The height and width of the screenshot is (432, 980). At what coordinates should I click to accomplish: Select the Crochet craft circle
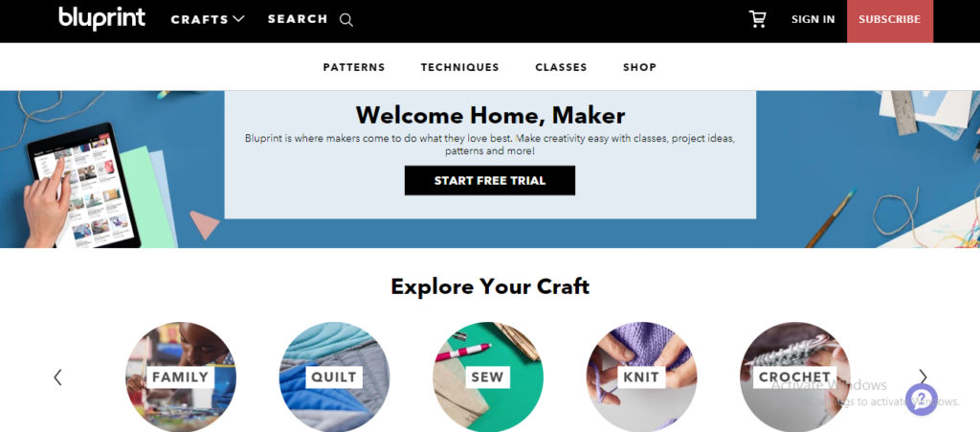click(795, 377)
